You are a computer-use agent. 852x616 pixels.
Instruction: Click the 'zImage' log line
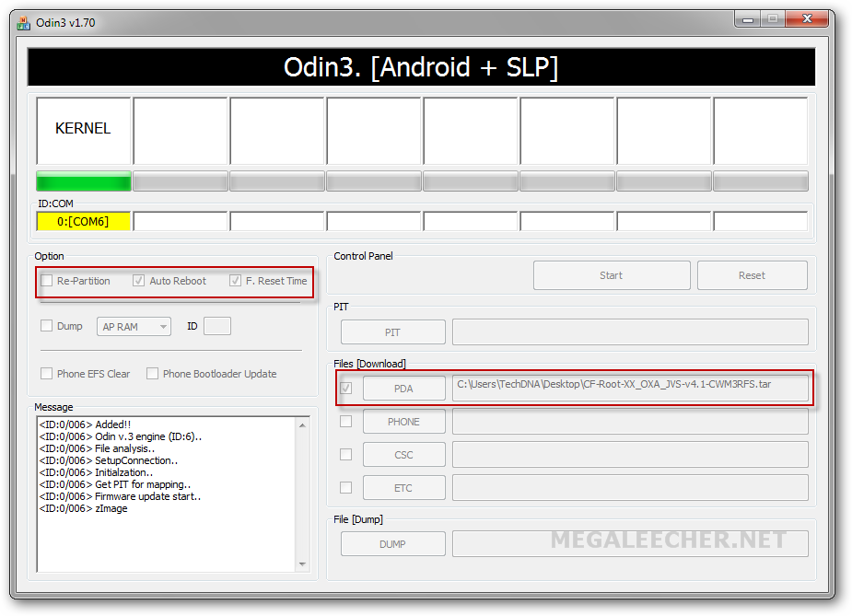click(x=83, y=508)
